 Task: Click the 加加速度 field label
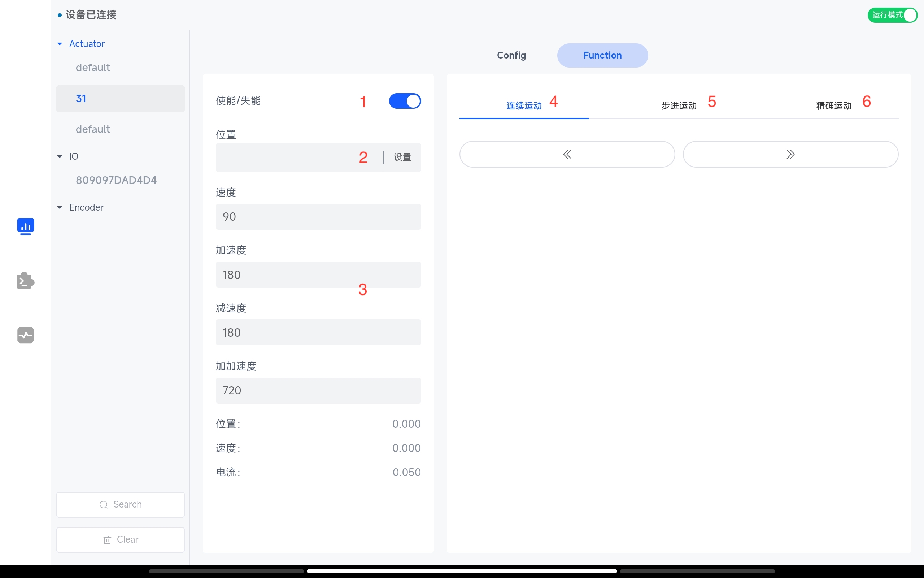click(236, 366)
